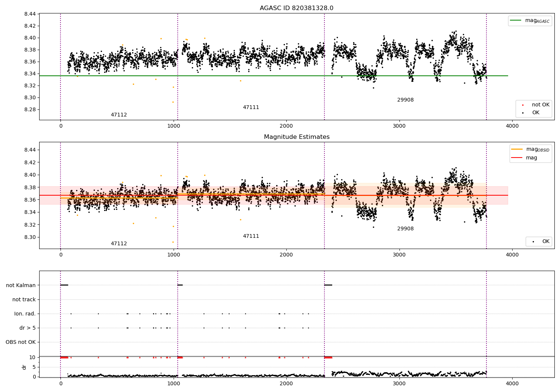The image size is (560, 392).
Task: Select the green line sample in mag AGASC legend
Action: point(516,21)
